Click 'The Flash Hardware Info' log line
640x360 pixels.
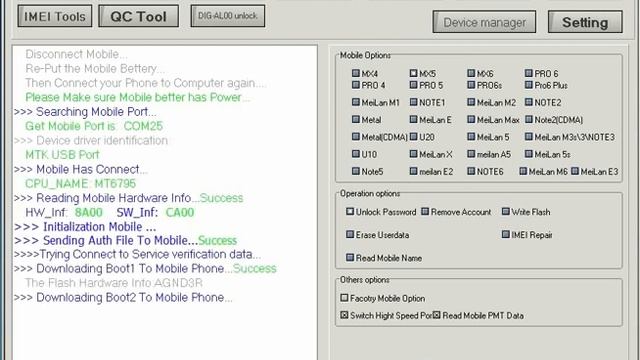tap(113, 283)
